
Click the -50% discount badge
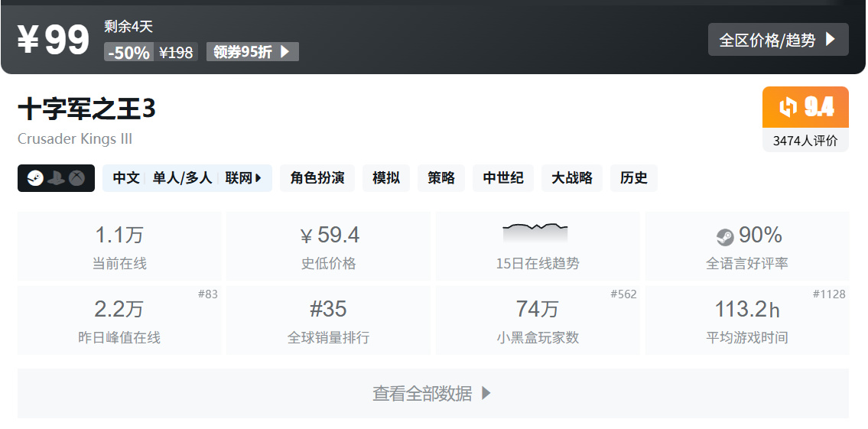click(x=129, y=53)
